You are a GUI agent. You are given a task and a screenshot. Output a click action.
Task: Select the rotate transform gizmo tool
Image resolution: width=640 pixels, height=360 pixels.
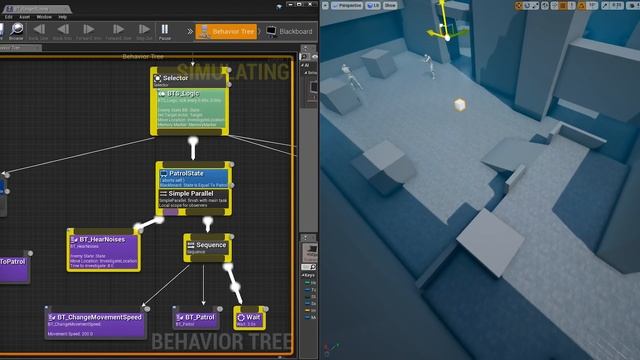point(527,5)
